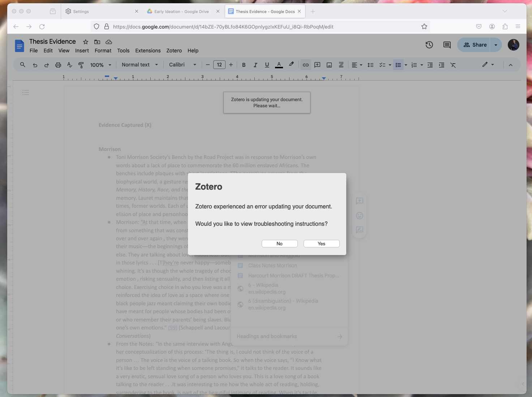Show the document outline icon
Screen dimensions: 532x397
pos(26,92)
